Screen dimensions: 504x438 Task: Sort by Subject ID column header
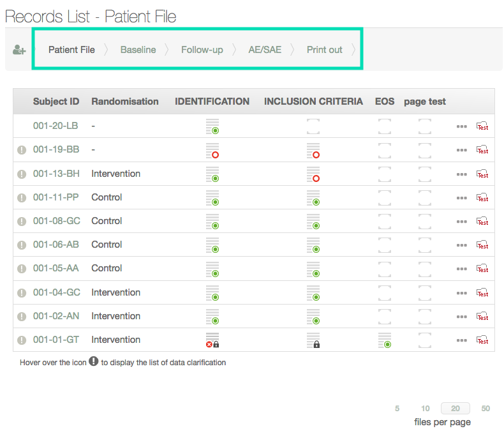point(56,102)
